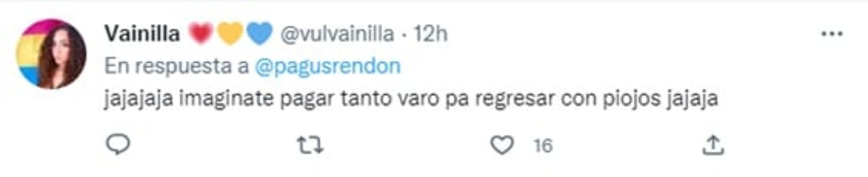Image resolution: width=868 pixels, height=177 pixels.
Task: Open the Vainilla display name profile link
Action: point(142,34)
